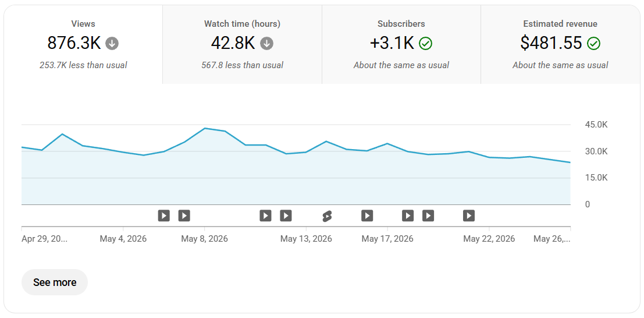Open the Shorts marker on the timeline
644x318 pixels.
pyautogui.click(x=326, y=215)
